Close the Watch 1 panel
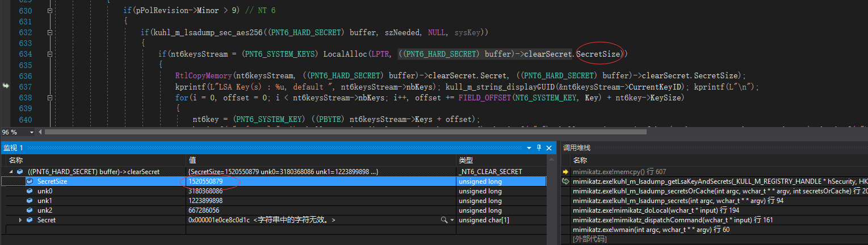868x245 pixels. (x=549, y=147)
